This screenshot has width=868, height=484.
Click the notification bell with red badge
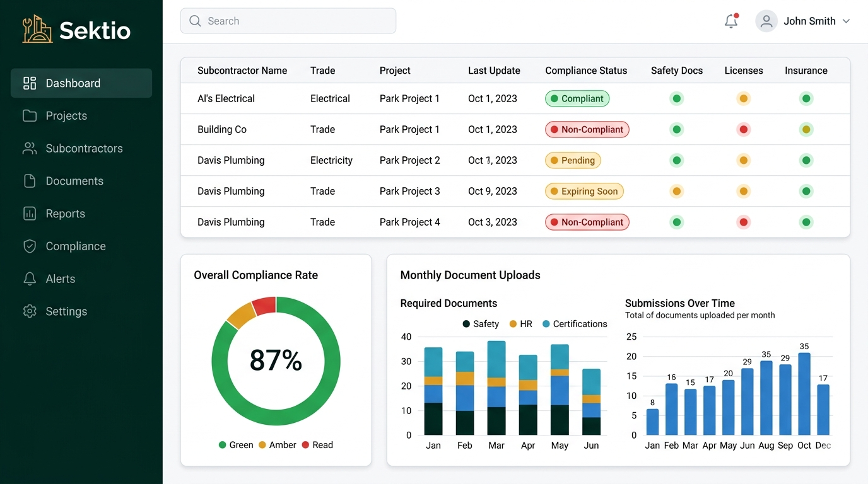[x=731, y=21]
